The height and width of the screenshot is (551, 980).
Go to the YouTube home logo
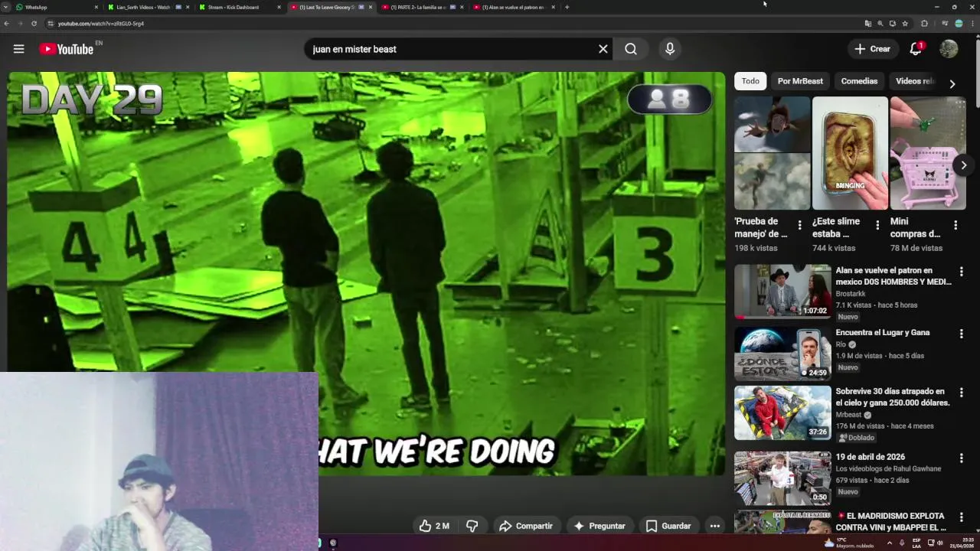(x=67, y=49)
